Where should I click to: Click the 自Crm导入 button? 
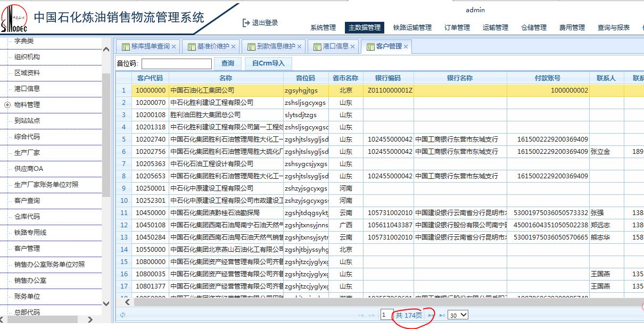point(268,63)
